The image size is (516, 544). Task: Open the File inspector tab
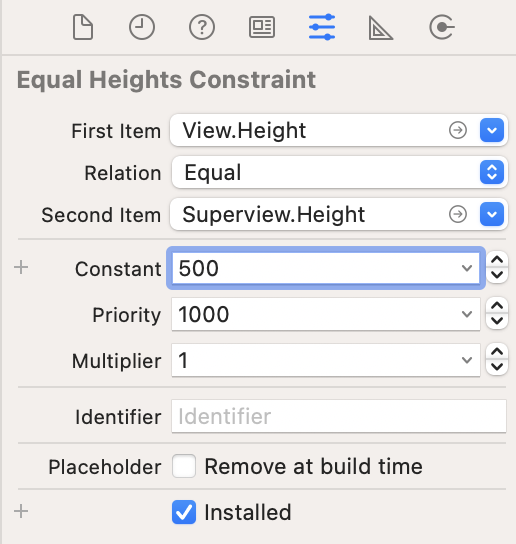pos(83,27)
